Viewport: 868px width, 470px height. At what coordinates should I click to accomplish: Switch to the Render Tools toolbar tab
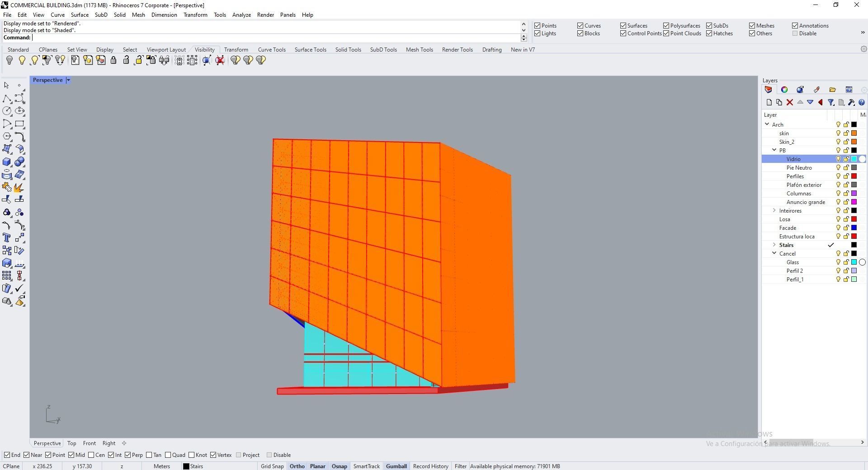click(x=457, y=50)
